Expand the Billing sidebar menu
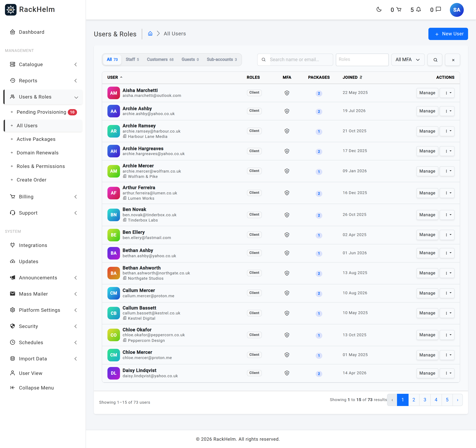The height and width of the screenshot is (448, 476). coord(43,197)
